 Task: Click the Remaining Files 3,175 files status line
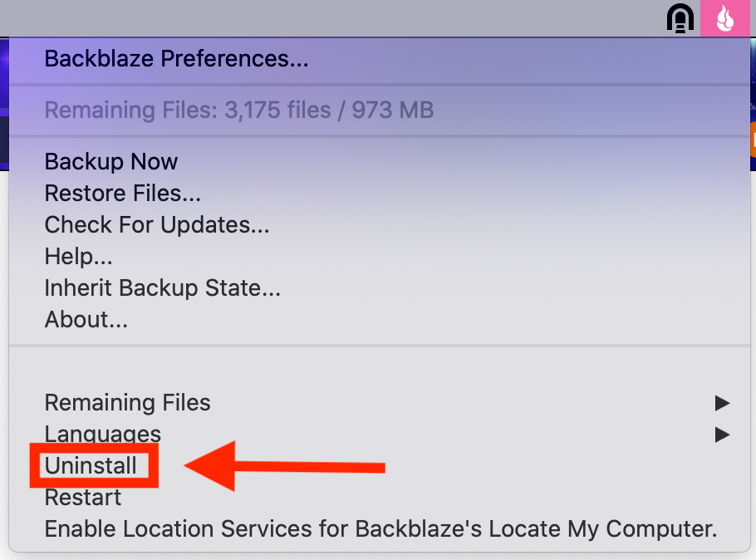click(239, 110)
